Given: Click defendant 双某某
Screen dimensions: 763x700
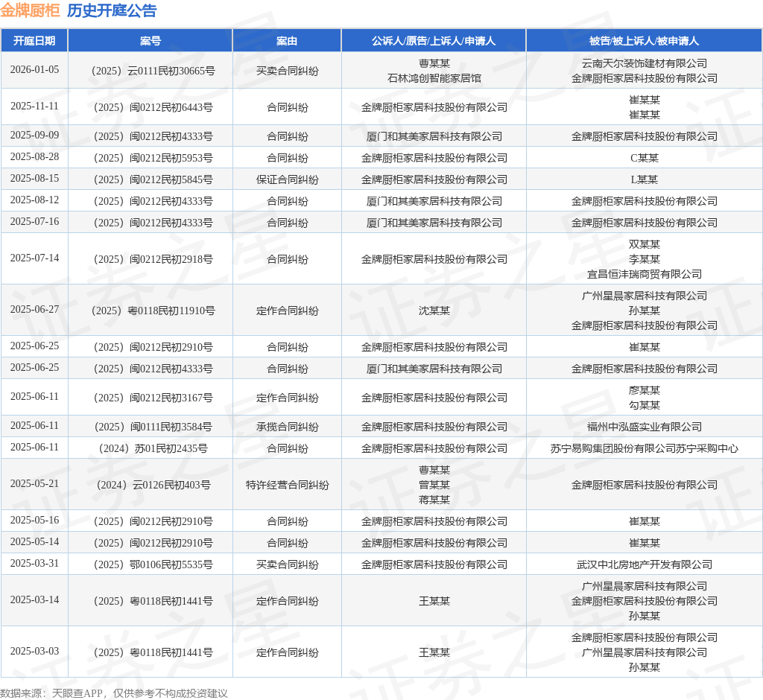Looking at the screenshot, I should (645, 244).
